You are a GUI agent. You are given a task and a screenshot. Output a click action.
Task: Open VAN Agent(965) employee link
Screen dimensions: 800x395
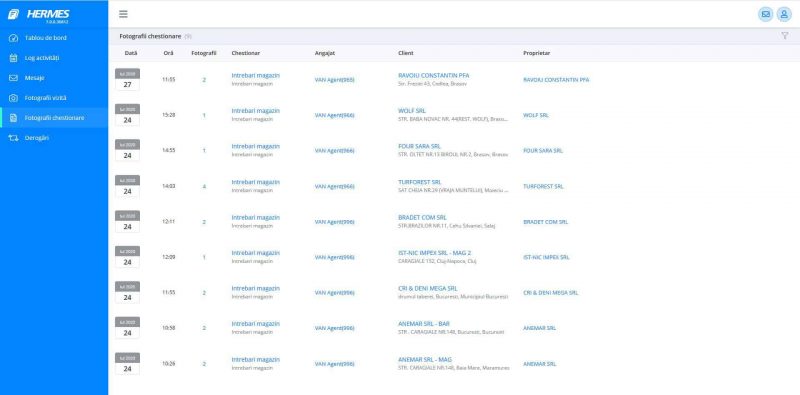coord(335,80)
